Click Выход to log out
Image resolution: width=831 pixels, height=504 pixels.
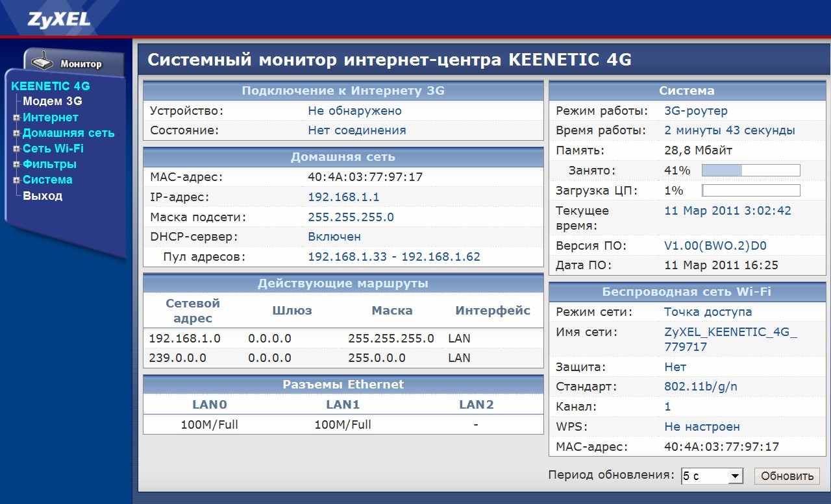tap(43, 195)
